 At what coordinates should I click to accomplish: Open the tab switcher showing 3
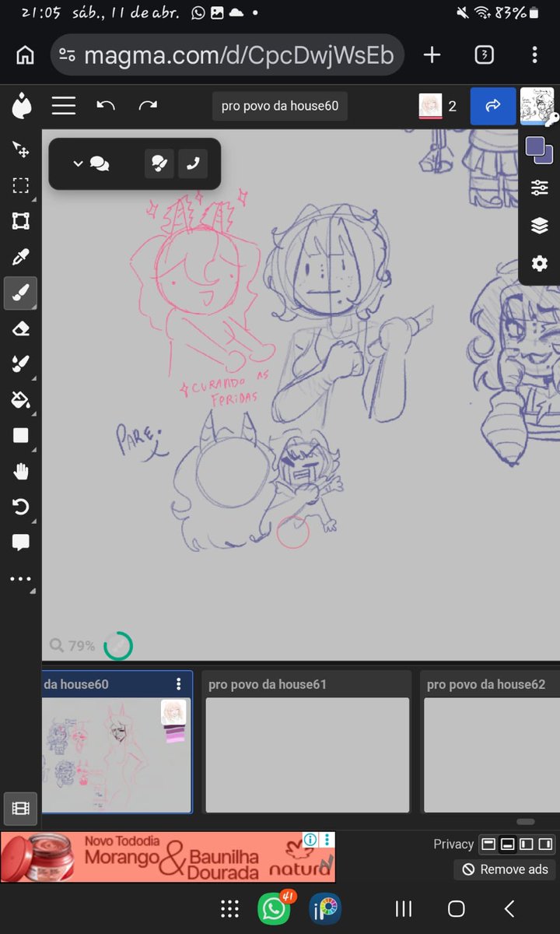coord(484,55)
